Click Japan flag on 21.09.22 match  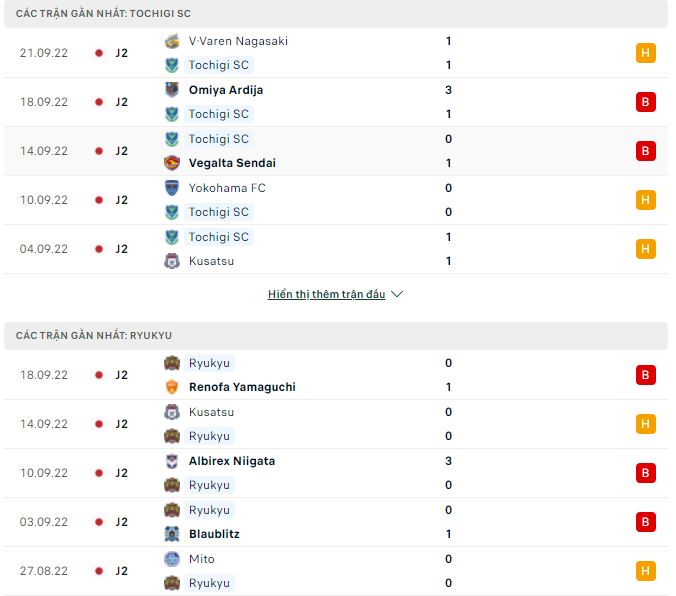click(98, 53)
